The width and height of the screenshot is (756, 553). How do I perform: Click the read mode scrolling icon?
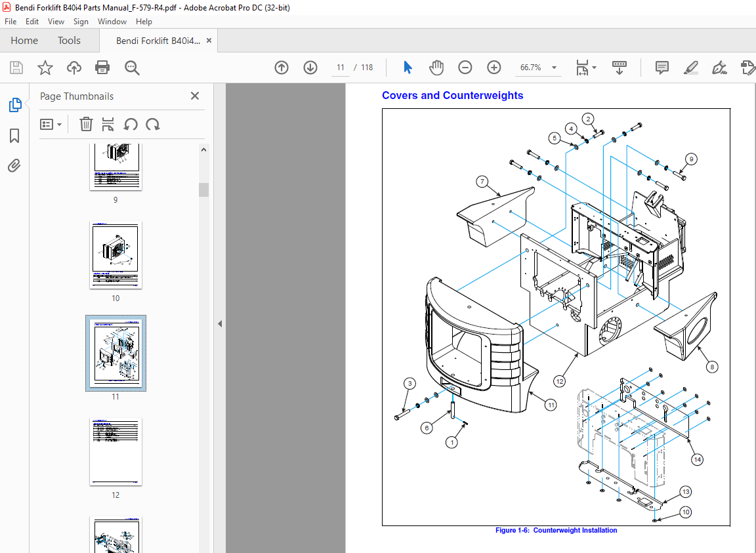click(x=619, y=68)
